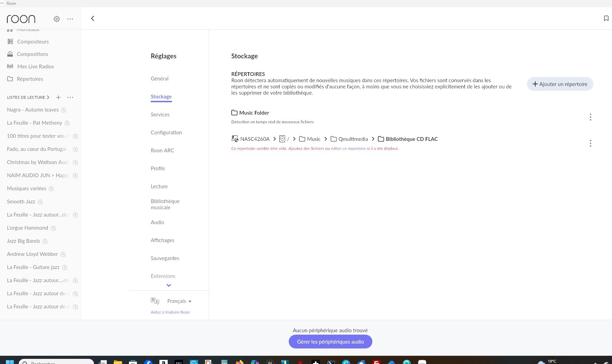
Task: Open the Aidez à traduire Roon link
Action: coord(170,312)
